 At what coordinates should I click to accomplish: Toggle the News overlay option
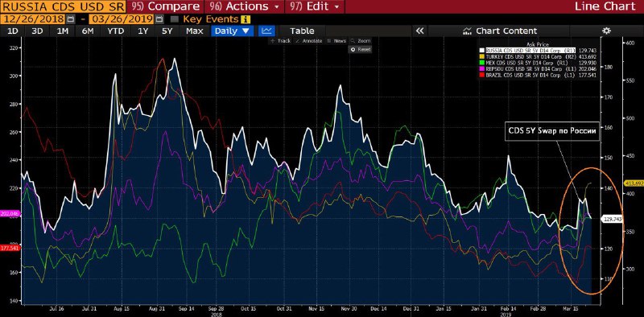(x=336, y=41)
